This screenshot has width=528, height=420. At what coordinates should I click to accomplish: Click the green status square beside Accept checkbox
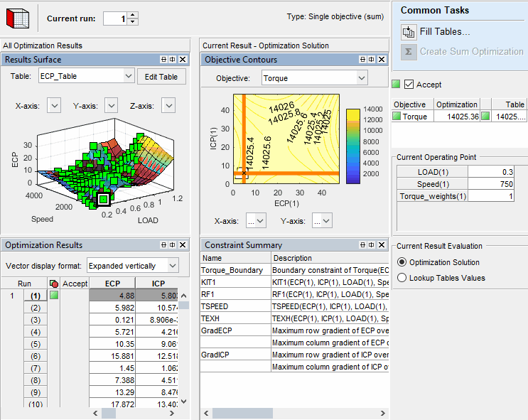tap(396, 84)
